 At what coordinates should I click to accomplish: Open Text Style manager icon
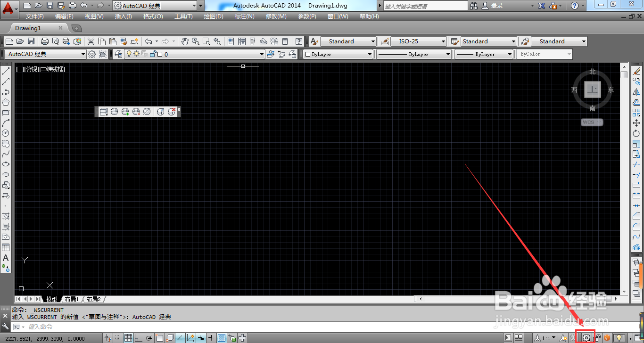pos(314,41)
